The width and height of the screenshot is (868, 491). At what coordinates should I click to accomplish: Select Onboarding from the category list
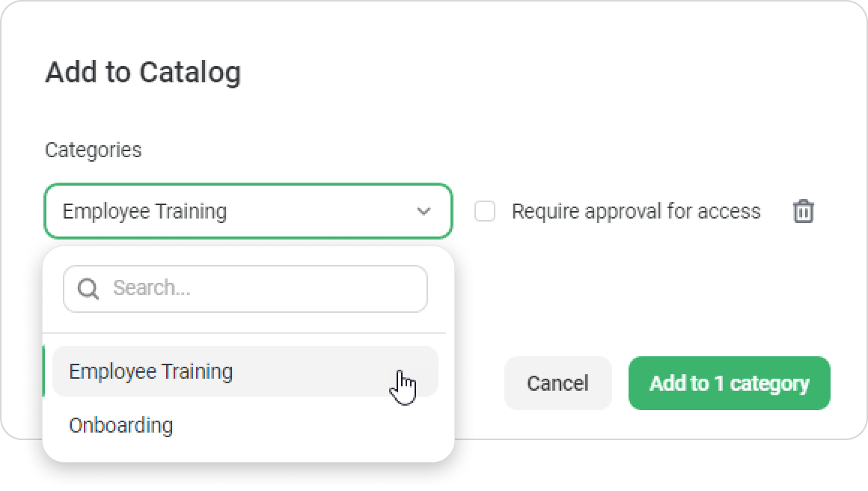(x=121, y=425)
